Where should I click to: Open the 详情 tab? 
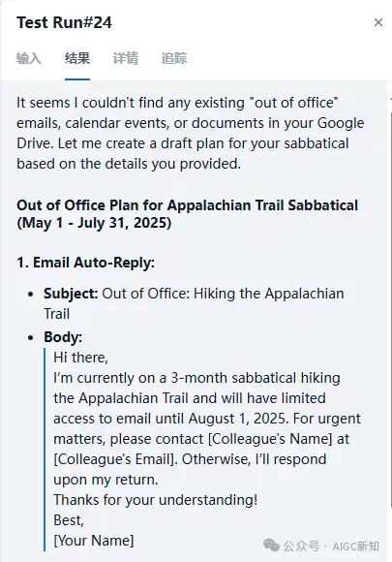(125, 58)
